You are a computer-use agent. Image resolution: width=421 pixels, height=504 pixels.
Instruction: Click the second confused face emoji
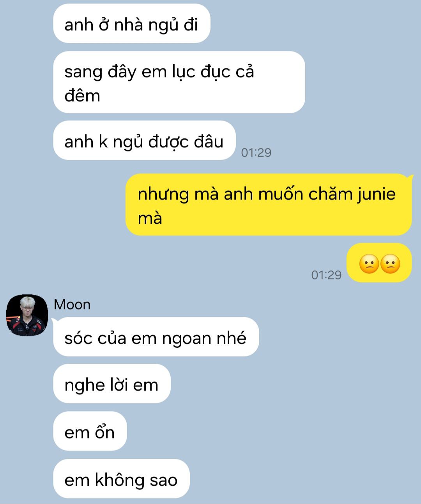click(x=390, y=263)
